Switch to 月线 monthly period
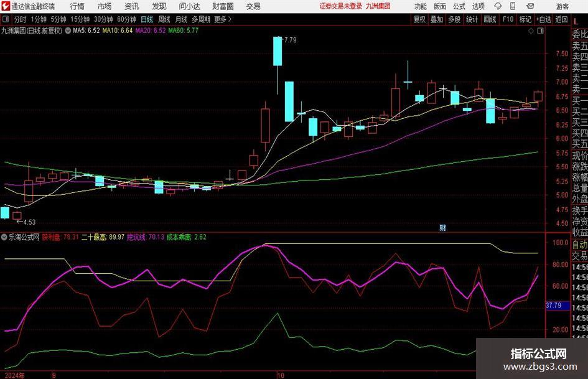Screen dimensions: 588x379 (181, 19)
